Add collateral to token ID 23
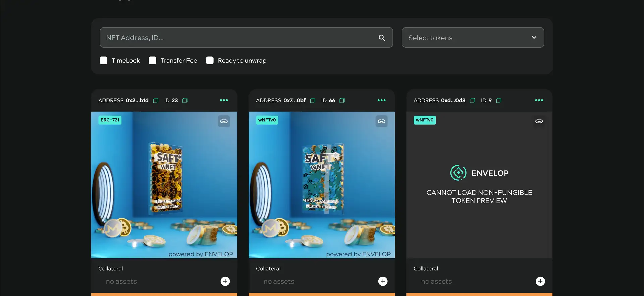The height and width of the screenshot is (296, 644). click(225, 281)
